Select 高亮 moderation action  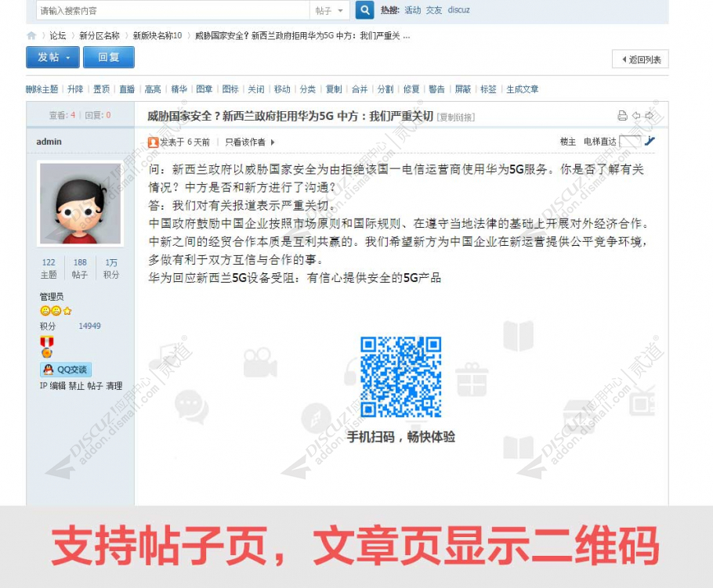153,89
